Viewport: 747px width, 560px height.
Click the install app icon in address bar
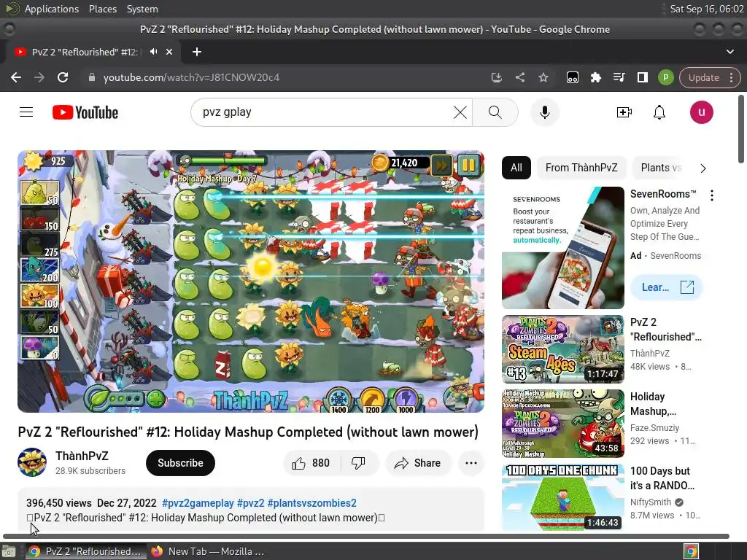[x=496, y=77]
